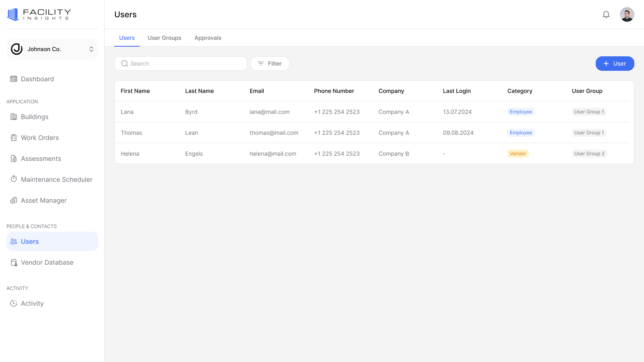This screenshot has height=362, width=644.
Task: Select Asset Manager in sidebar
Action: click(x=43, y=201)
